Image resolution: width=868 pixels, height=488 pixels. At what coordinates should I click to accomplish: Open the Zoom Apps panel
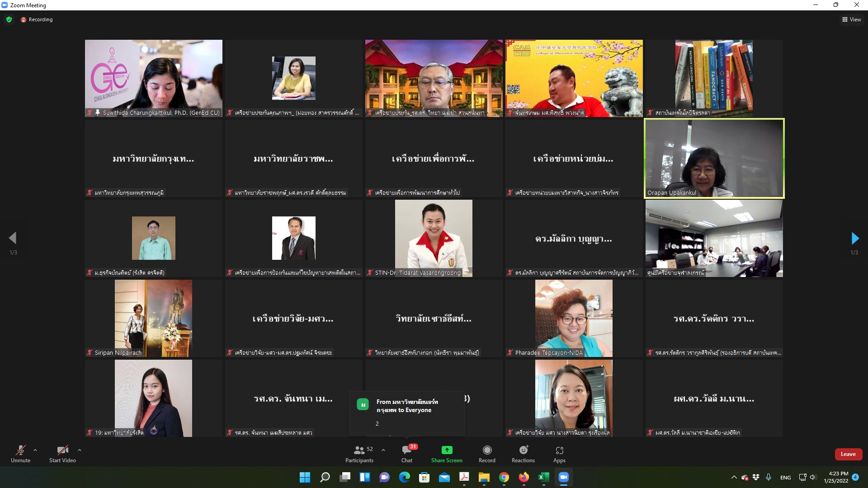click(x=559, y=454)
